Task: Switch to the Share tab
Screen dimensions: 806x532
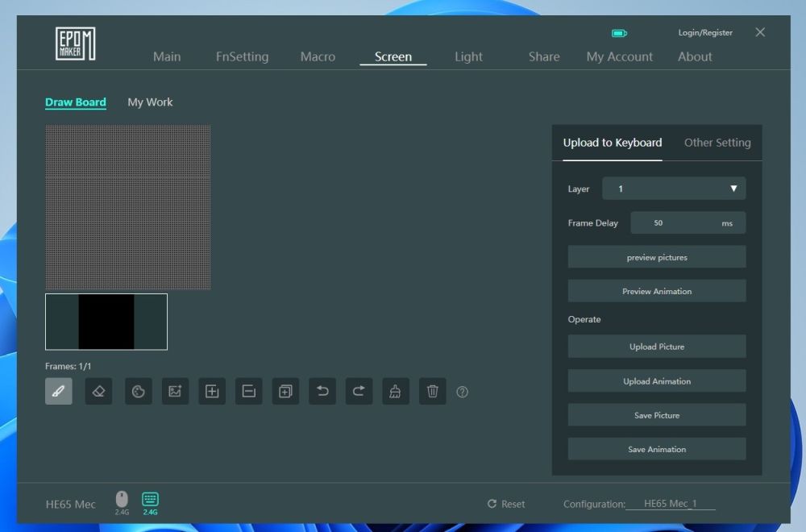Action: (544, 56)
